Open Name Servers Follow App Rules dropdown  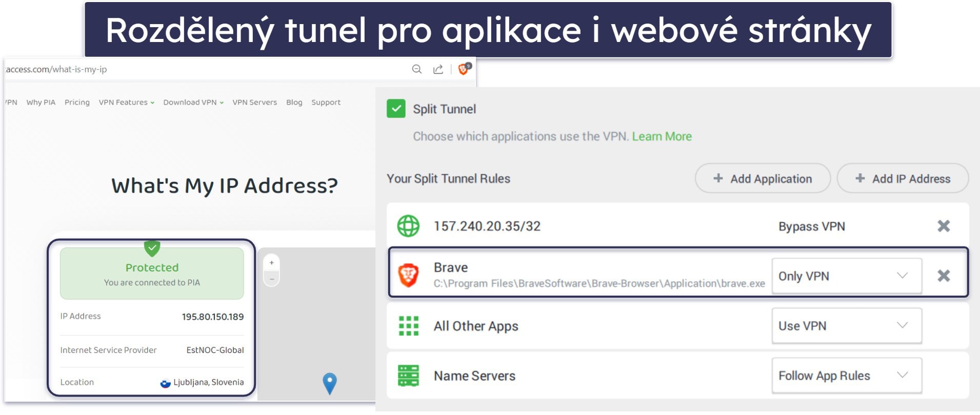click(x=847, y=375)
